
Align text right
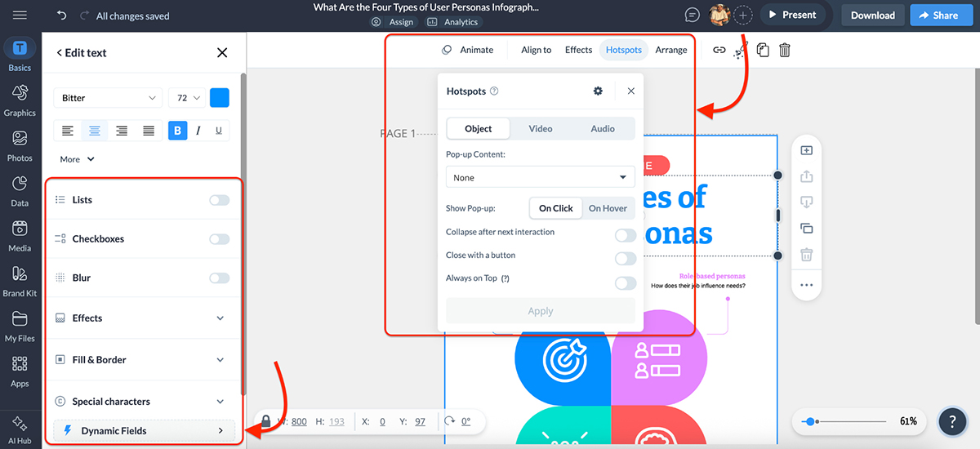click(122, 131)
